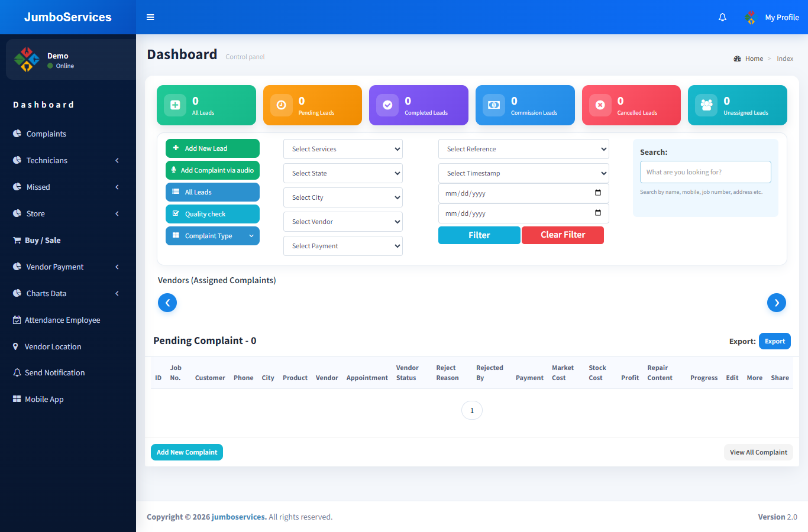The width and height of the screenshot is (808, 532).
Task: Click the Export button
Action: (x=775, y=341)
